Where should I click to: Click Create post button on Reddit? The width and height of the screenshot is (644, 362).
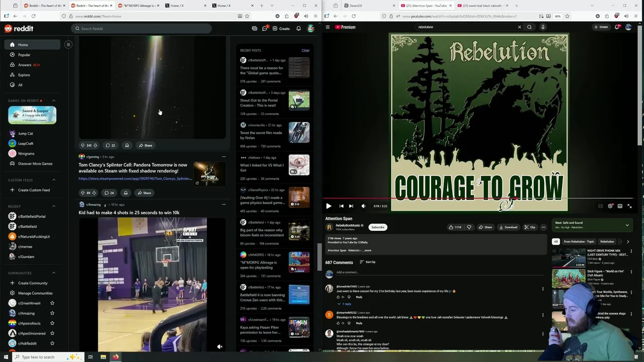click(281, 29)
